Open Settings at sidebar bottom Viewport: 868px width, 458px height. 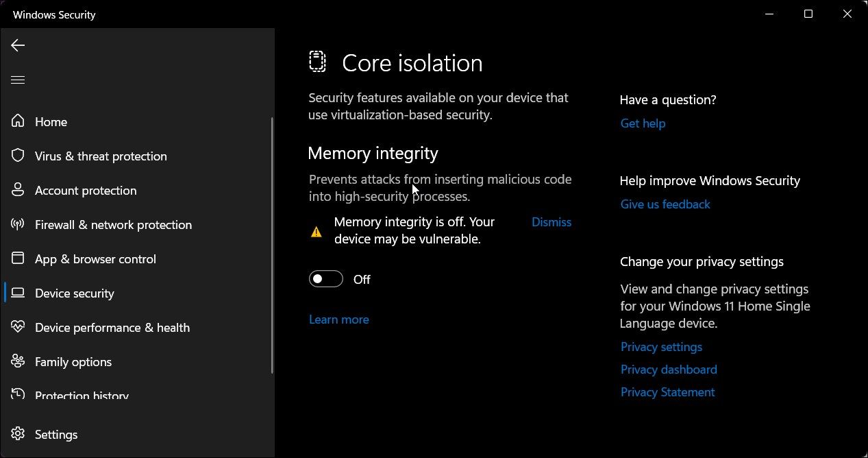(56, 435)
